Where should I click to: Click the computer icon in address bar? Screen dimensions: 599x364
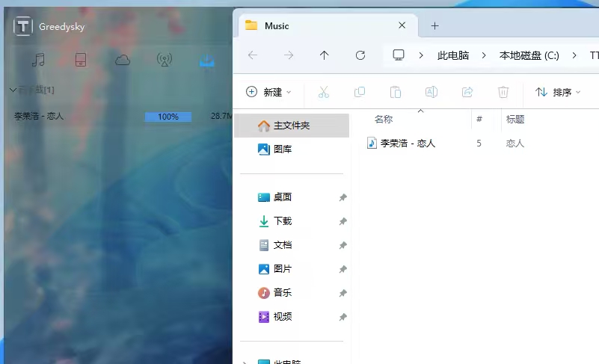(399, 55)
